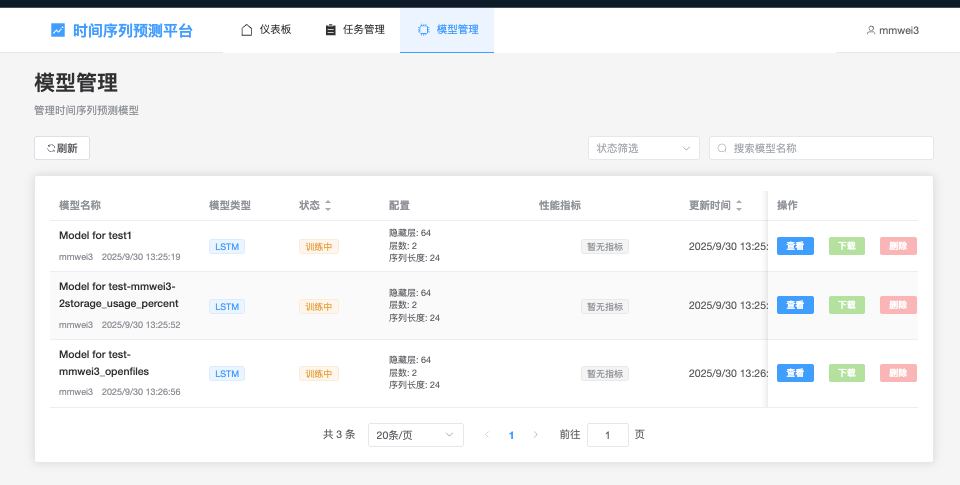The height and width of the screenshot is (485, 960).
Task: Click 暂无指标 tag in Model for test1 row
Action: tap(605, 247)
